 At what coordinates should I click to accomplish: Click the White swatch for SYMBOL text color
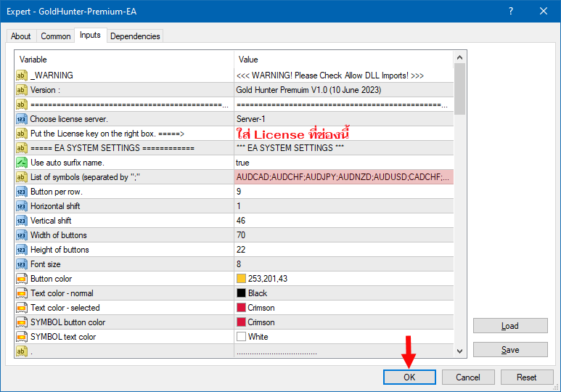[241, 337]
